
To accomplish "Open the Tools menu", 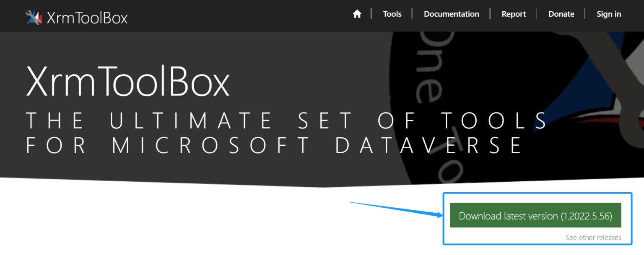I will (x=392, y=14).
